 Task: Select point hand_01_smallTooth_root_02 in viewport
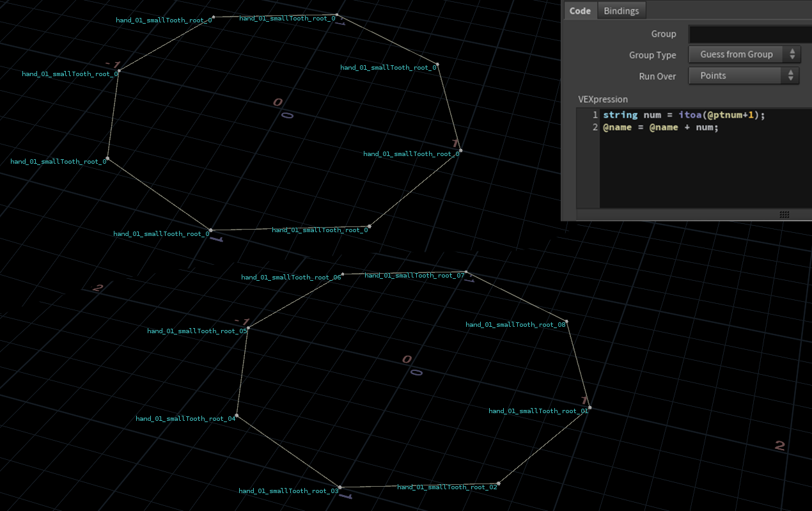(498, 484)
